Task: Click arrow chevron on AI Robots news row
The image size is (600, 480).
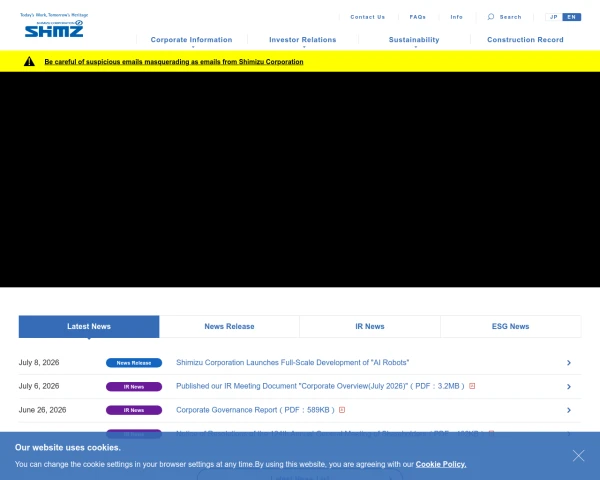Action: (x=569, y=362)
